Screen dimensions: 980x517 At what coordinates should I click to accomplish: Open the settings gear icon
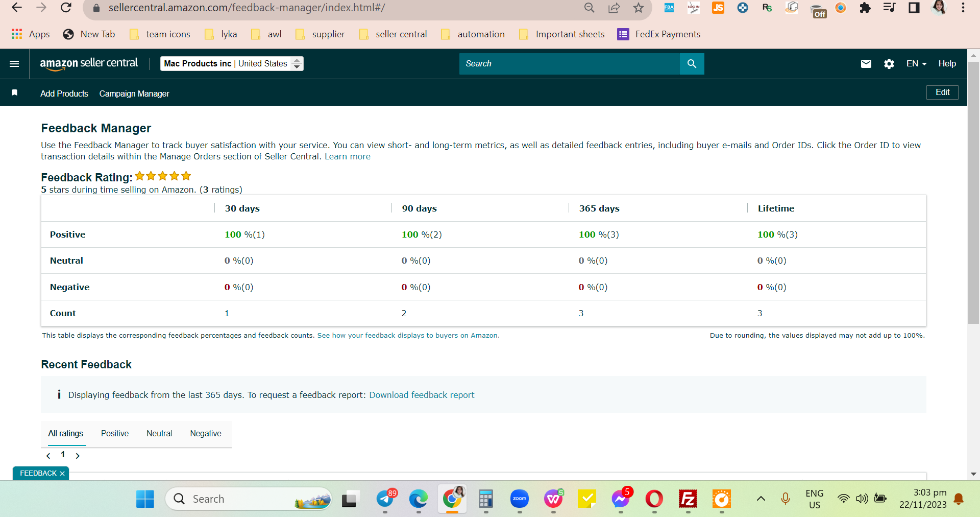point(889,64)
